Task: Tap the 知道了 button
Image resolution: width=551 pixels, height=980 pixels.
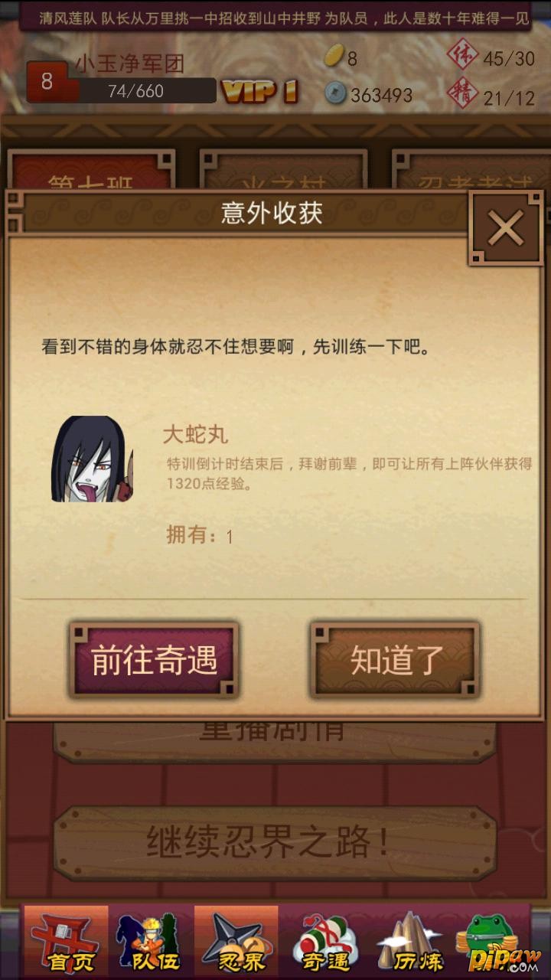Action: coord(395,659)
